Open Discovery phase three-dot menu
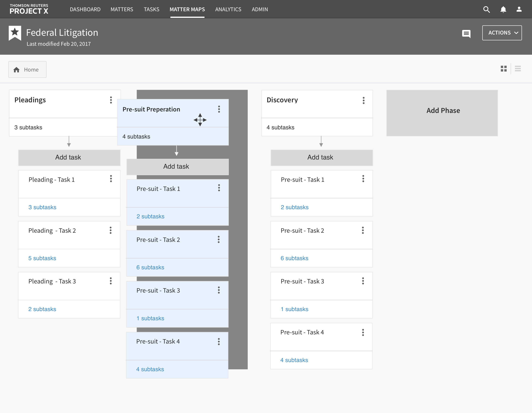532x413 pixels. click(x=363, y=100)
